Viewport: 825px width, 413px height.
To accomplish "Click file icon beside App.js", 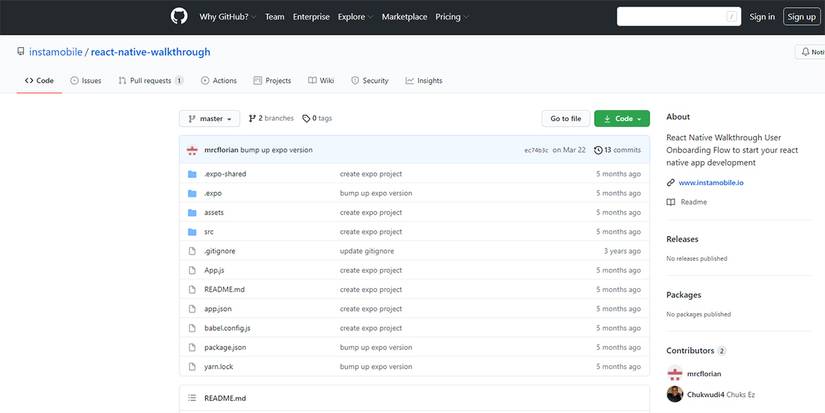I will point(192,270).
